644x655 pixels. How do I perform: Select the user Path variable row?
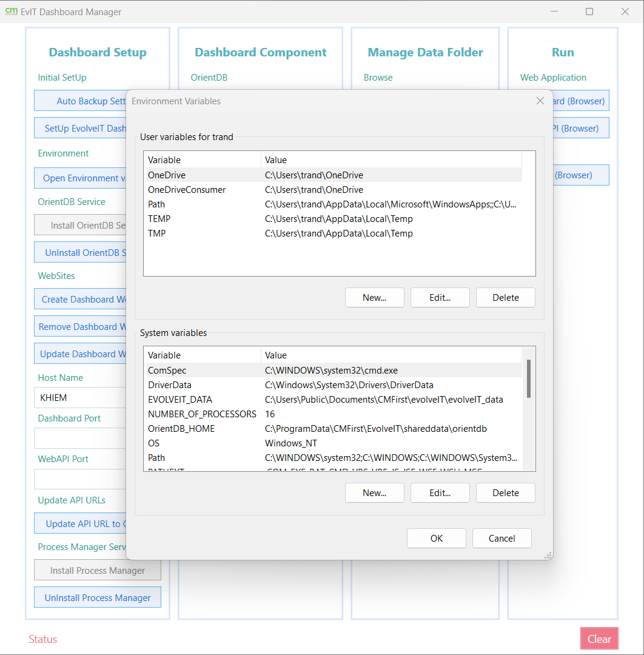click(x=333, y=204)
